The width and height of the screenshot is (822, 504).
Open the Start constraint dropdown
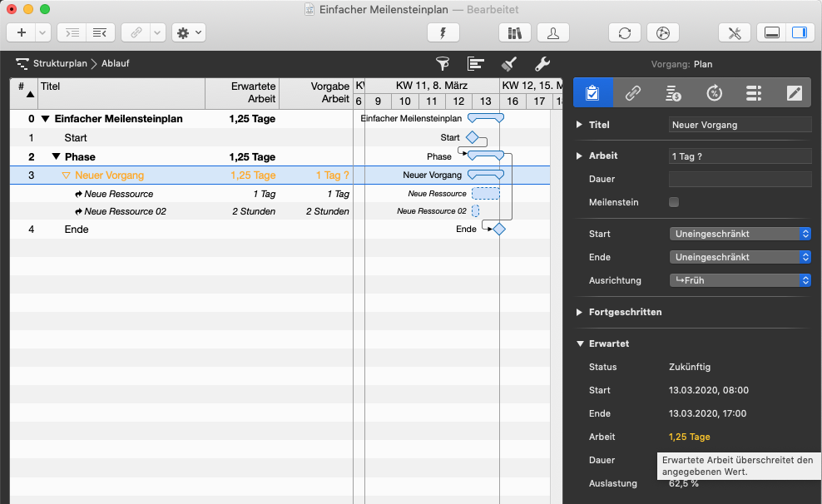740,234
